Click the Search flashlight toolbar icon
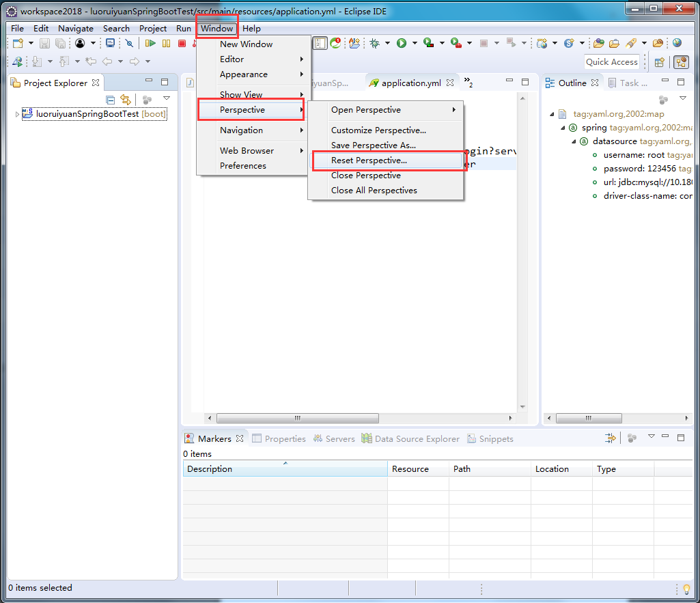Screen dimensions: 700x603 pyautogui.click(x=631, y=43)
